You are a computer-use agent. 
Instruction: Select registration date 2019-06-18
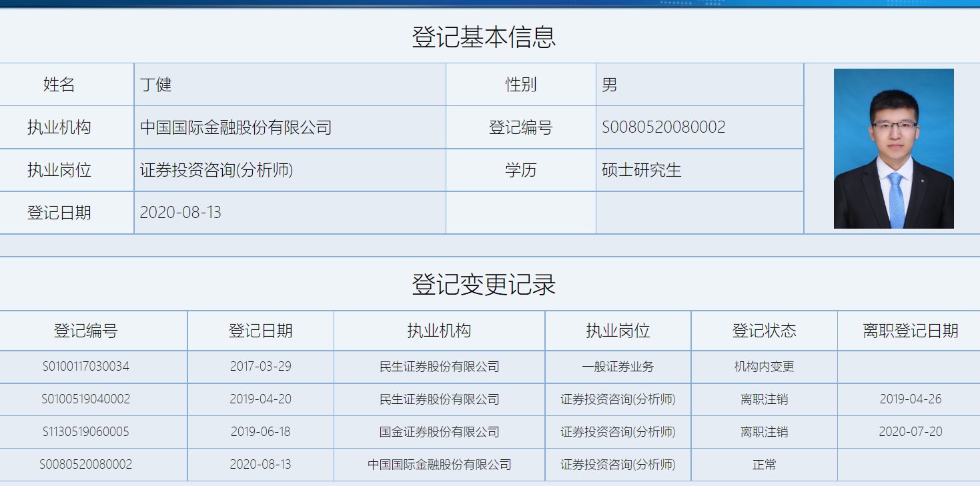point(261,432)
